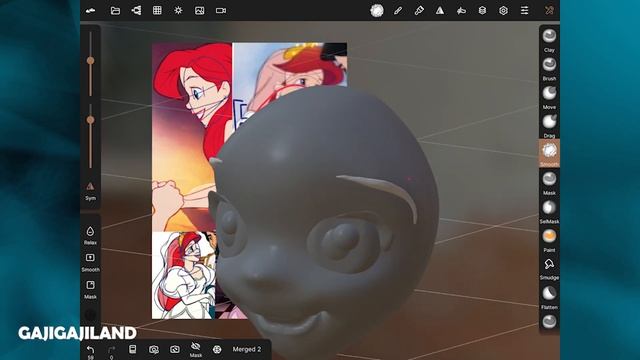Select the Smudge tool

(549, 268)
